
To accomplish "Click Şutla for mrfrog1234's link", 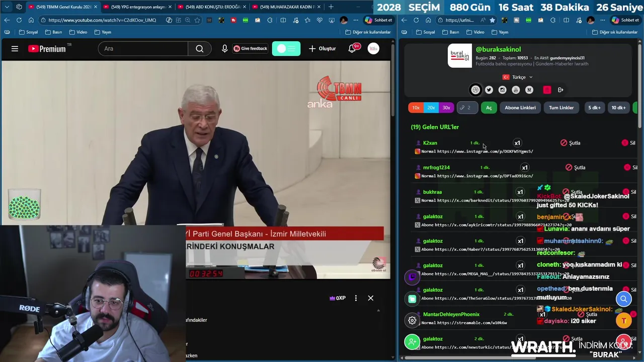I will pos(576,167).
